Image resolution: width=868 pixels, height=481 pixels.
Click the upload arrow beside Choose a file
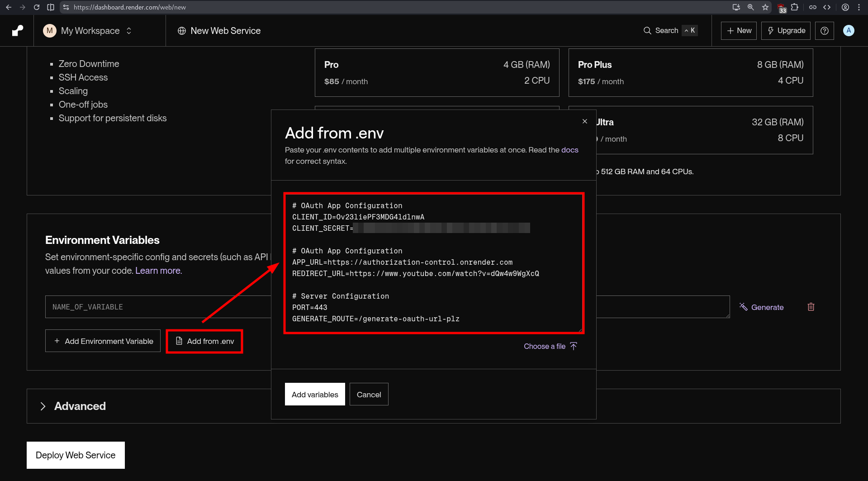573,346
